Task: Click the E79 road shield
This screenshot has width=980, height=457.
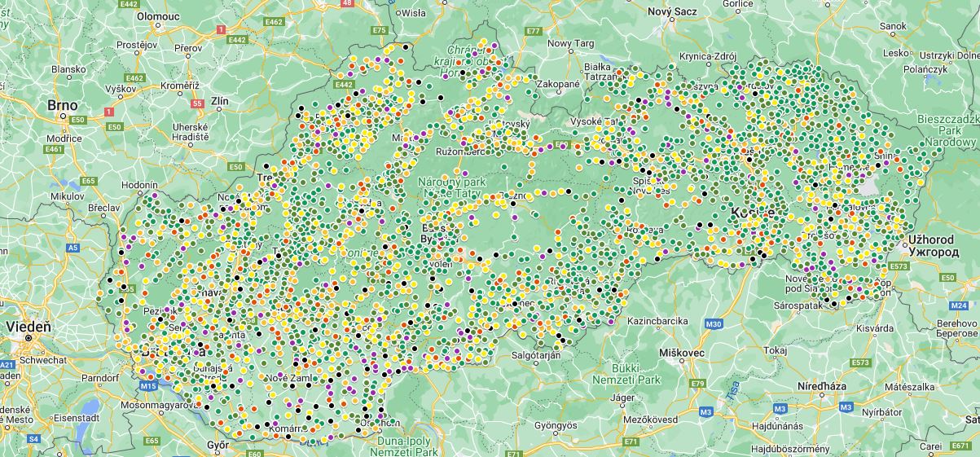Action: (697, 383)
